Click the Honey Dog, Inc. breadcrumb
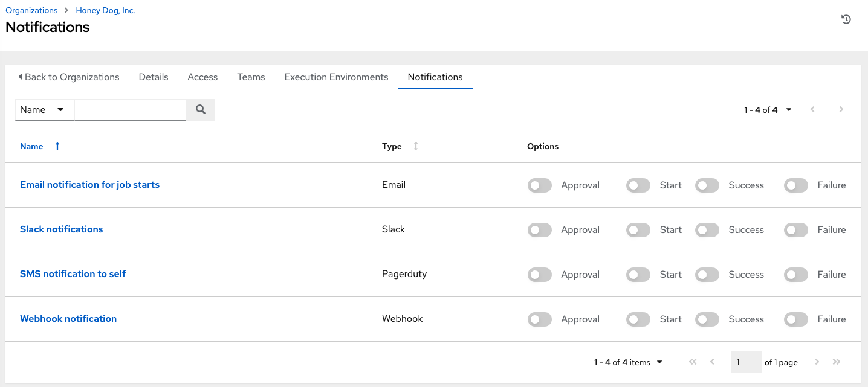Screen dimensions: 868x387 point(105,10)
